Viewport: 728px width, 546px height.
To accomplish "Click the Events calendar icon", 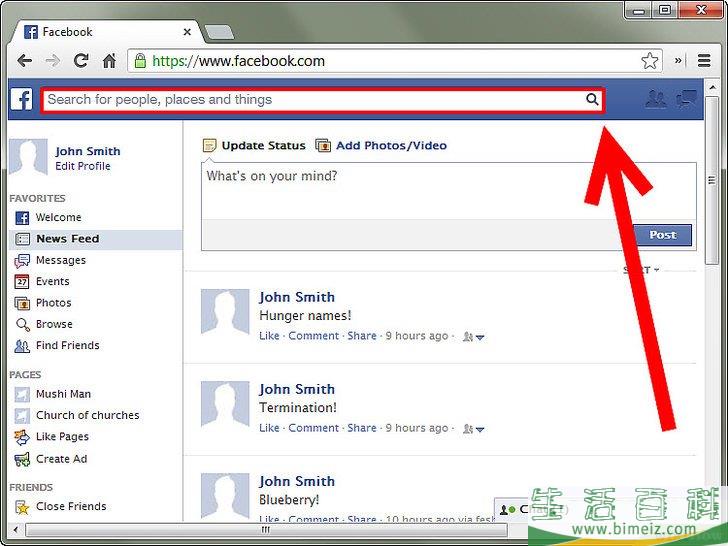I will 22,281.
